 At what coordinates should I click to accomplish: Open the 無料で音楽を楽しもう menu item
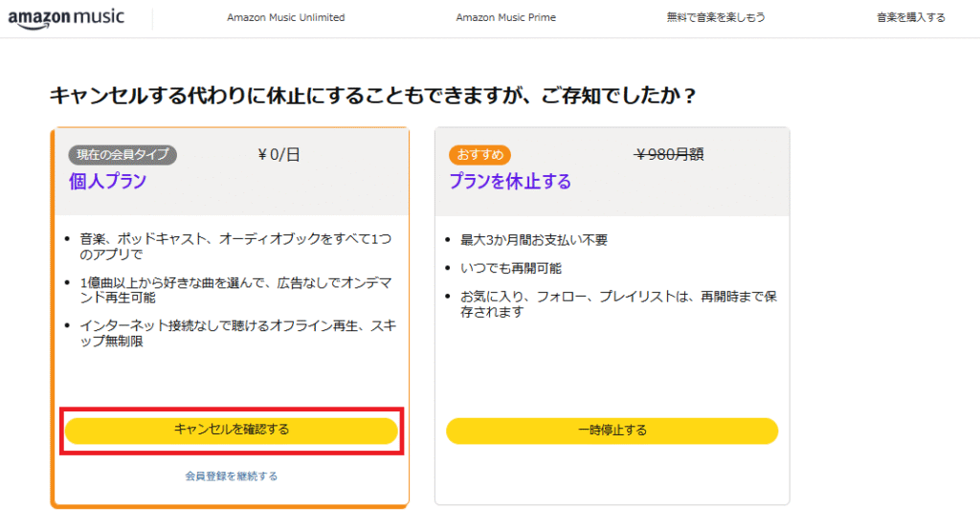click(716, 17)
